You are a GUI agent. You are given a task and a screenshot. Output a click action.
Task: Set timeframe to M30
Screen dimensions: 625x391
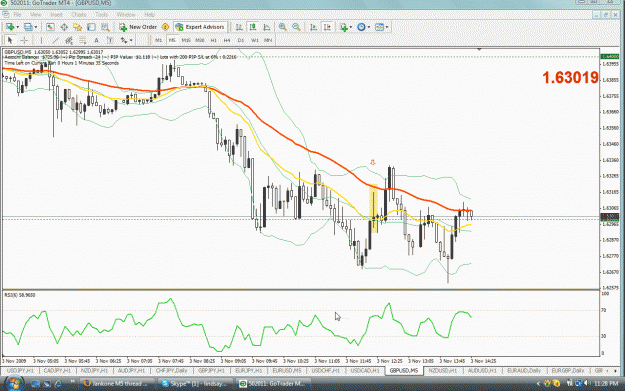tap(200, 40)
